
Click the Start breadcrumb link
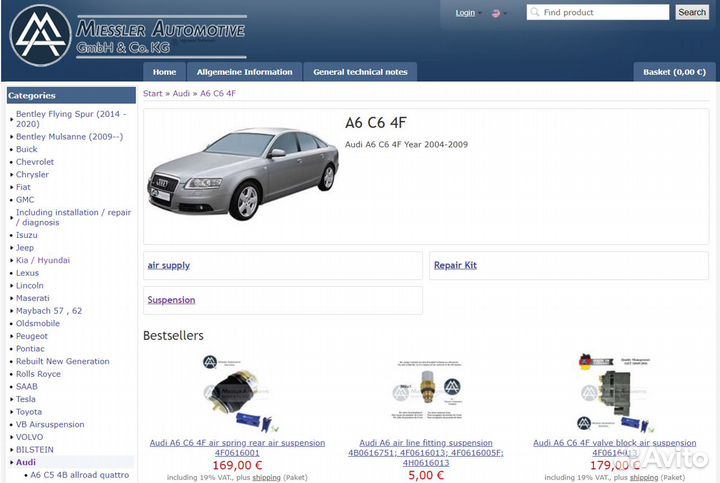click(x=152, y=94)
